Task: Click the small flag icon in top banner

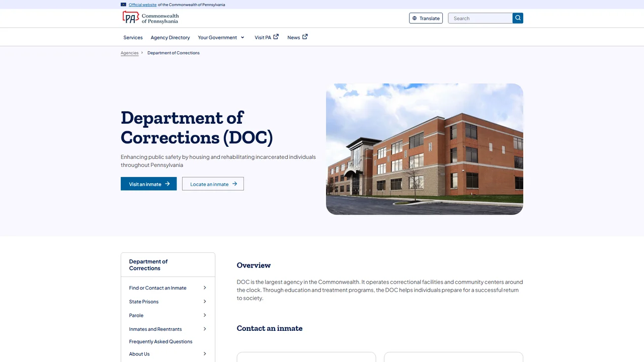Action: pyautogui.click(x=123, y=5)
